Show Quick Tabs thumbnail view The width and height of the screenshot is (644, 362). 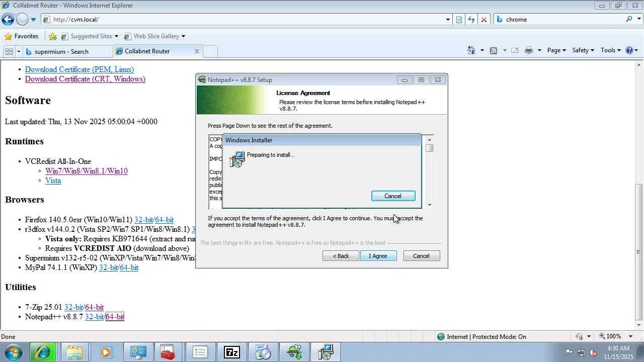pos(9,51)
